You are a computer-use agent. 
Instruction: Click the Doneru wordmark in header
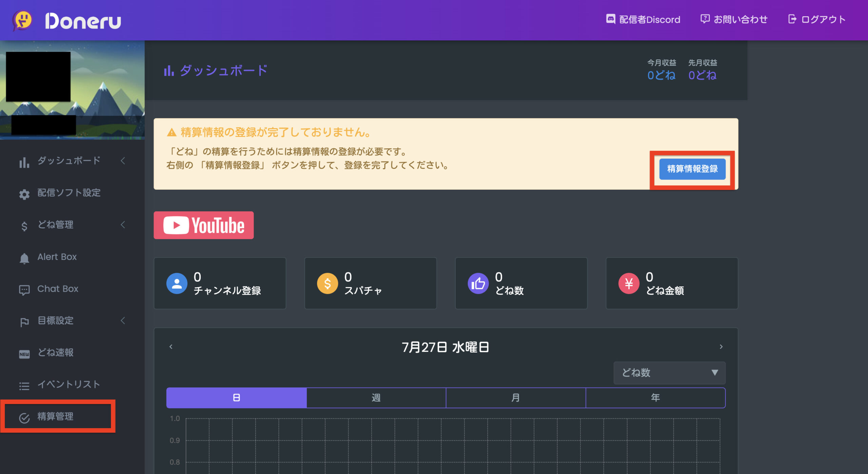(x=83, y=21)
